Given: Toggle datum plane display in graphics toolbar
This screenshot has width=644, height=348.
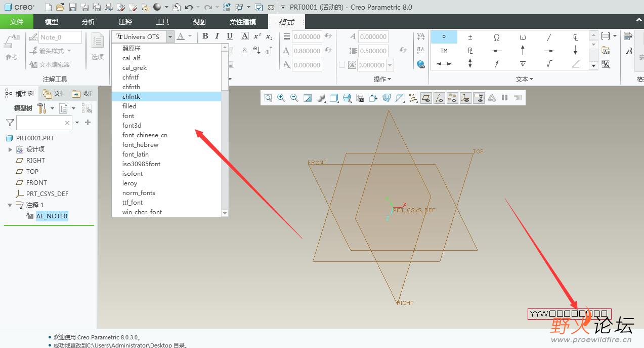Looking at the screenshot, I should click(426, 98).
